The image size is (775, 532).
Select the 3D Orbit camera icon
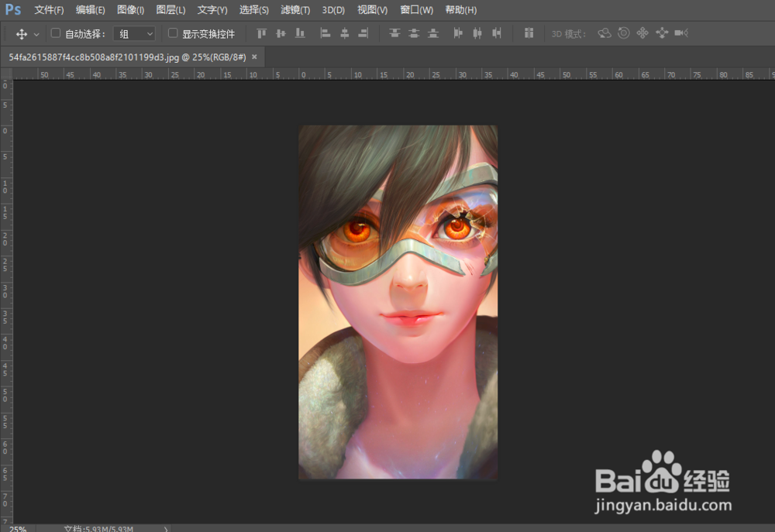pos(604,33)
